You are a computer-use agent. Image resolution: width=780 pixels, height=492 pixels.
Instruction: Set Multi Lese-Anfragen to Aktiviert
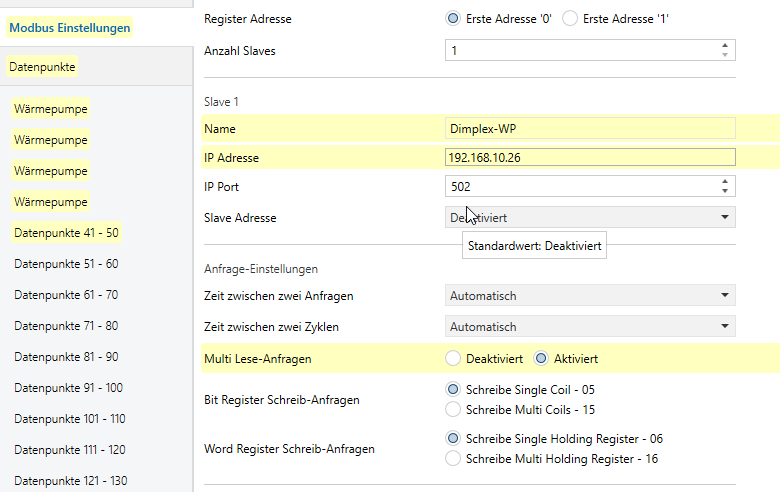click(542, 358)
